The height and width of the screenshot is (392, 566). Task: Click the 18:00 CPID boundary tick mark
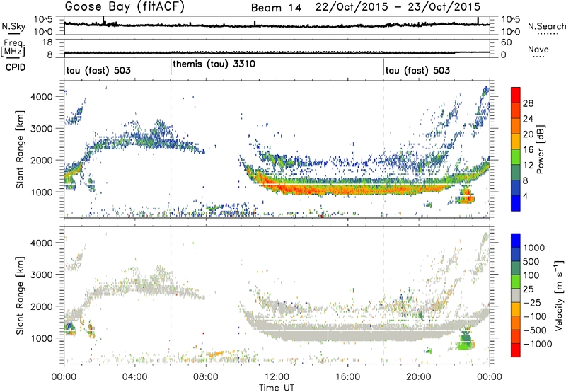pos(383,67)
